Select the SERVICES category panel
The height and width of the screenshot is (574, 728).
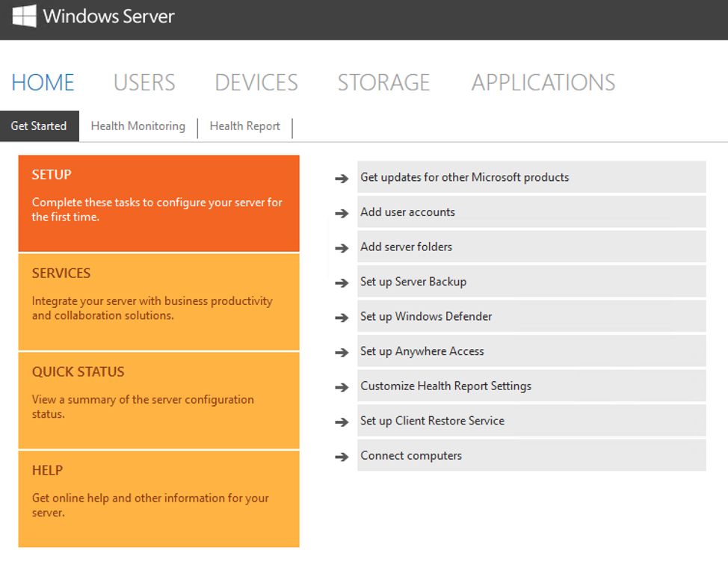tap(158, 302)
